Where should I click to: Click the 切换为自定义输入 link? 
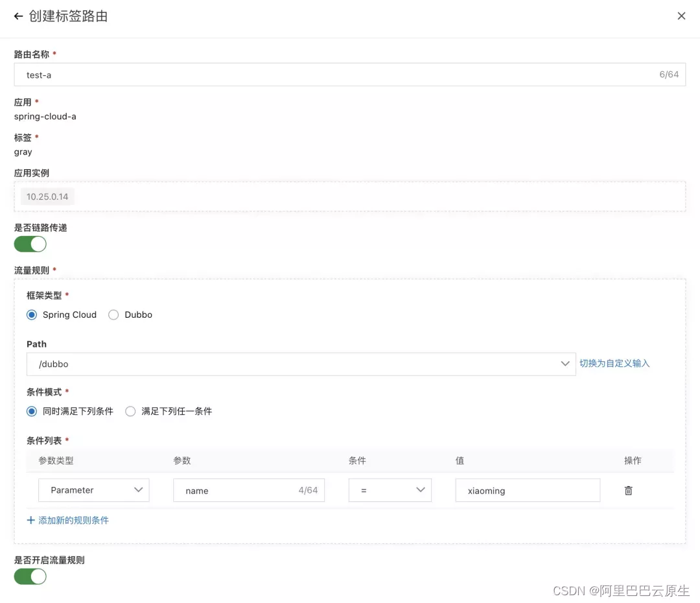pos(614,363)
